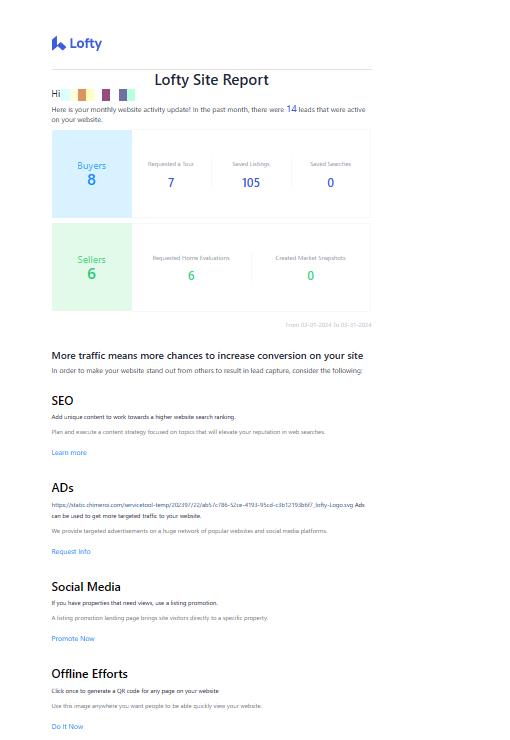The height and width of the screenshot is (740, 510).
Task: Open the Offline Efforts Do It Now link
Action: click(x=67, y=726)
